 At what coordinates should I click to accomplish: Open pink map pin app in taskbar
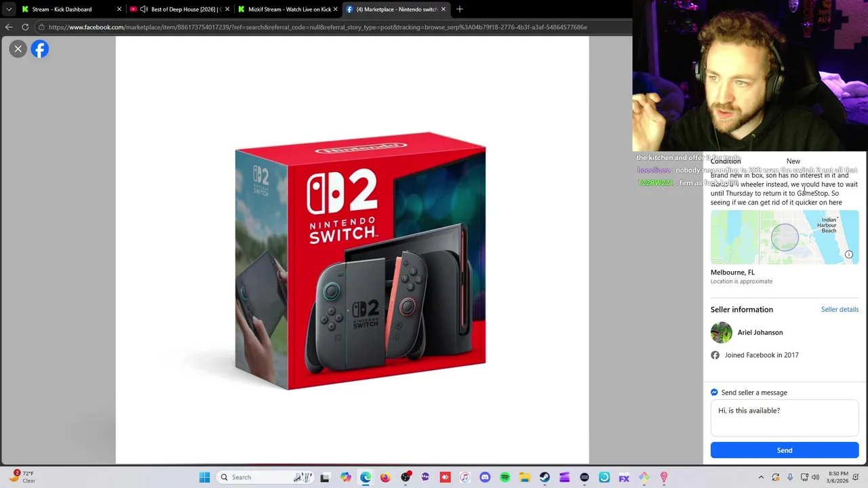click(x=664, y=477)
